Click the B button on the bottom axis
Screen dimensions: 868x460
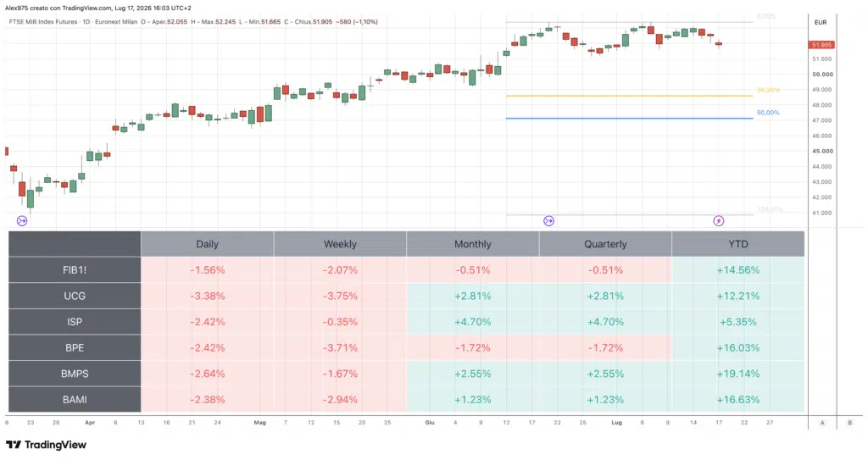point(849,423)
